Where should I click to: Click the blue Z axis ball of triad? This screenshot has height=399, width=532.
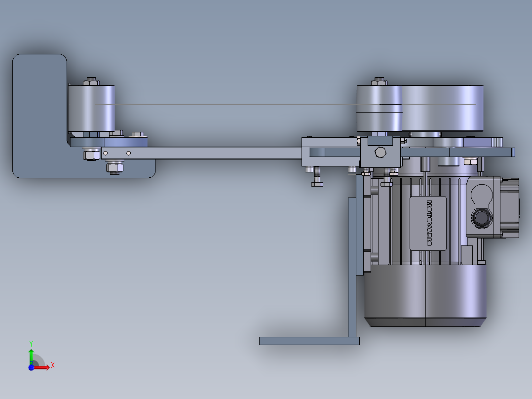(x=31, y=368)
